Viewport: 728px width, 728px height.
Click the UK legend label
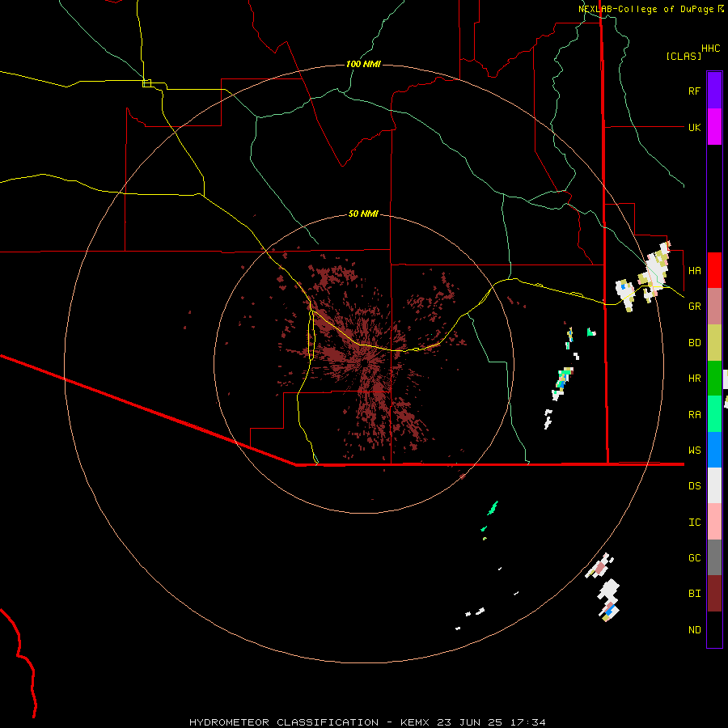tap(694, 127)
